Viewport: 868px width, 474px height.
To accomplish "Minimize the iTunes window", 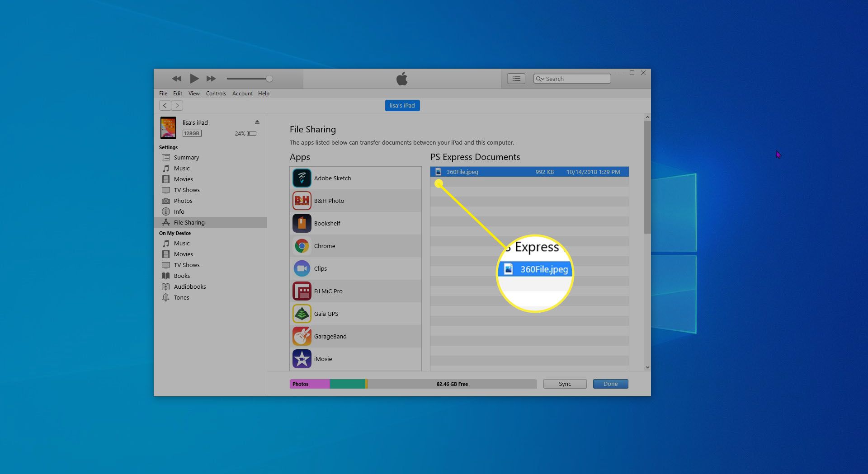I will point(621,73).
